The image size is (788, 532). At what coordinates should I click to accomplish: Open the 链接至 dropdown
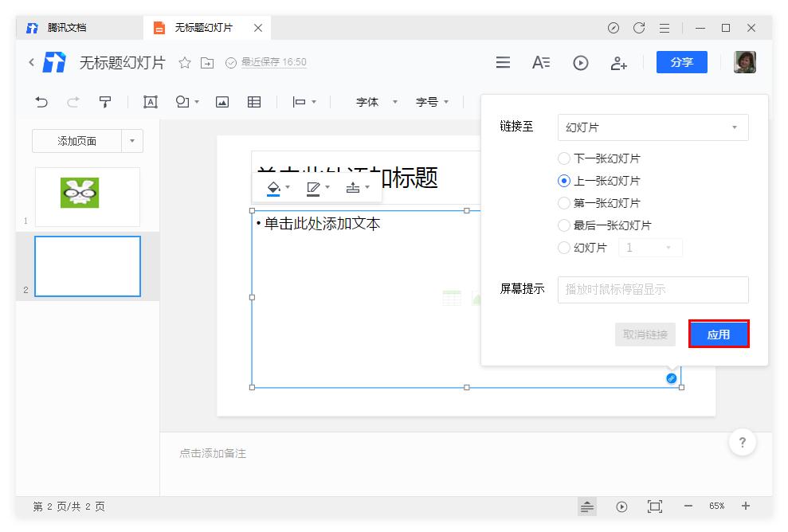[x=653, y=127]
